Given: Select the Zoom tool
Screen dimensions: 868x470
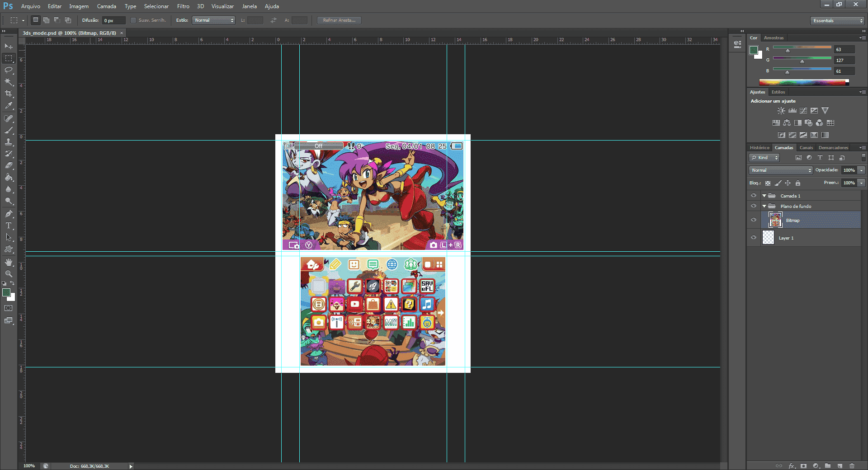Looking at the screenshot, I should point(9,274).
